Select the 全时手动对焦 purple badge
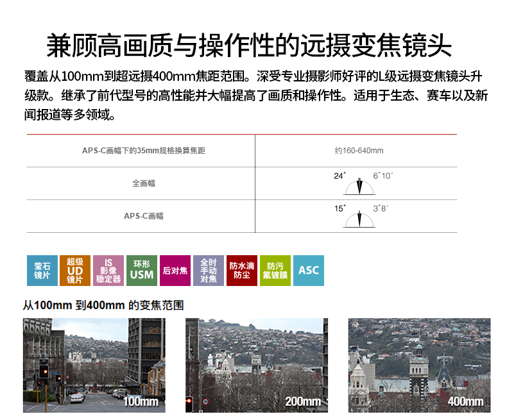 point(209,271)
